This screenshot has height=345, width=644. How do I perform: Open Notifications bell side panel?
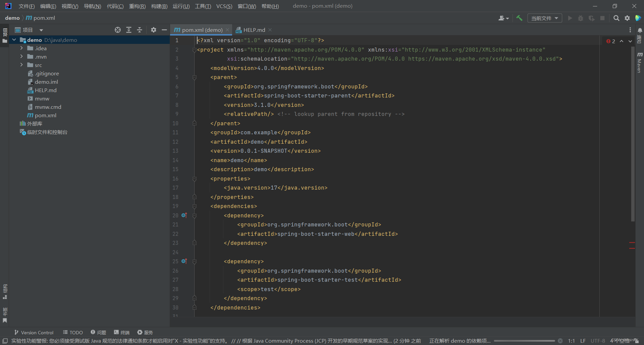pyautogui.click(x=640, y=36)
